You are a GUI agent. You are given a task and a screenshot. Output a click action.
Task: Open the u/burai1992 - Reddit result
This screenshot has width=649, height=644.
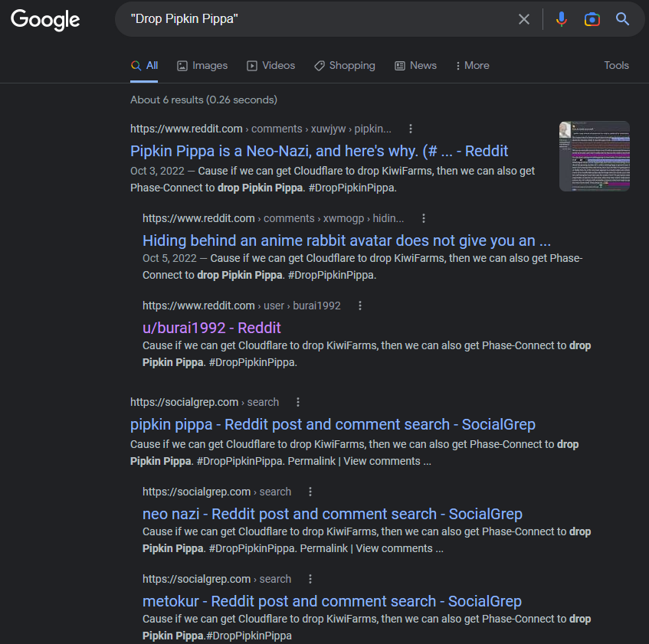(x=211, y=328)
